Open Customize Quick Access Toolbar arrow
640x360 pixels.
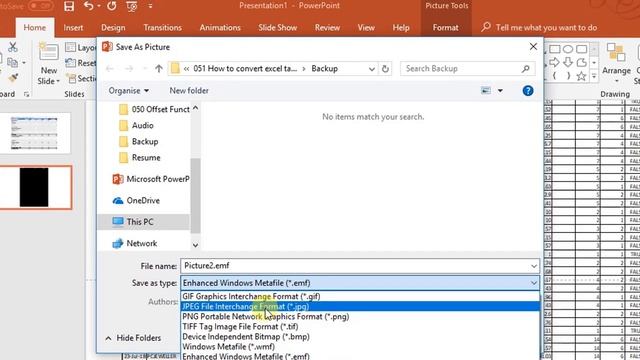150,6
